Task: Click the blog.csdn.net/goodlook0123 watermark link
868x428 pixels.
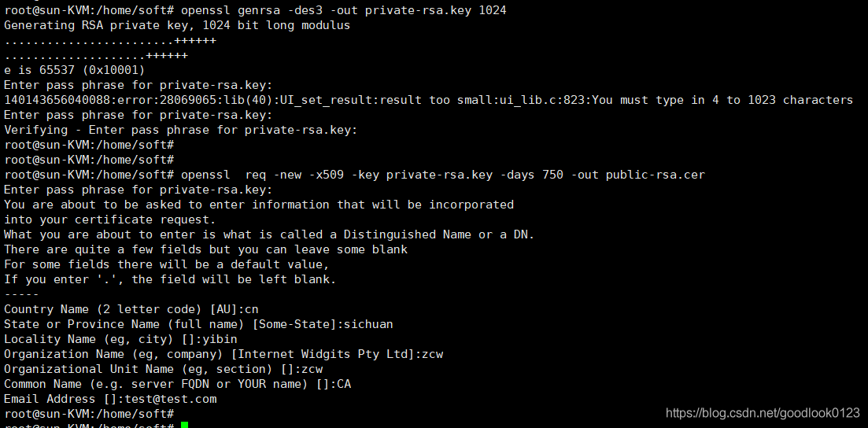Action: (763, 412)
